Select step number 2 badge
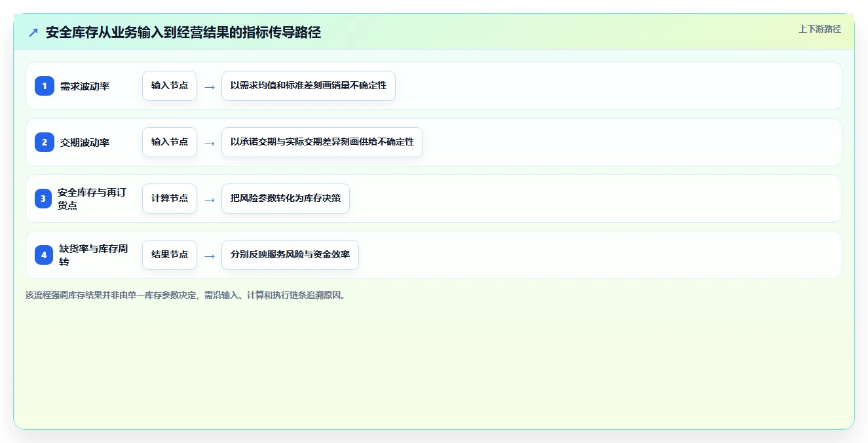 [45, 142]
